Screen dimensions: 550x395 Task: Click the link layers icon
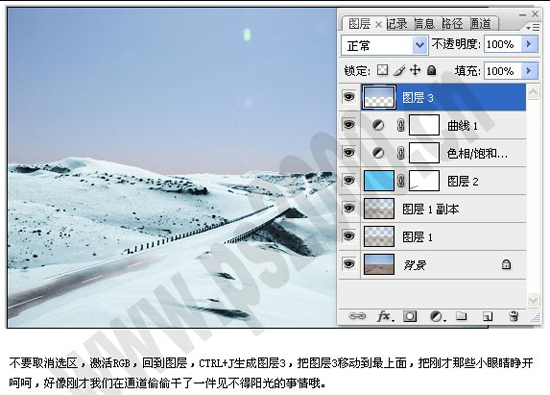coord(357,316)
